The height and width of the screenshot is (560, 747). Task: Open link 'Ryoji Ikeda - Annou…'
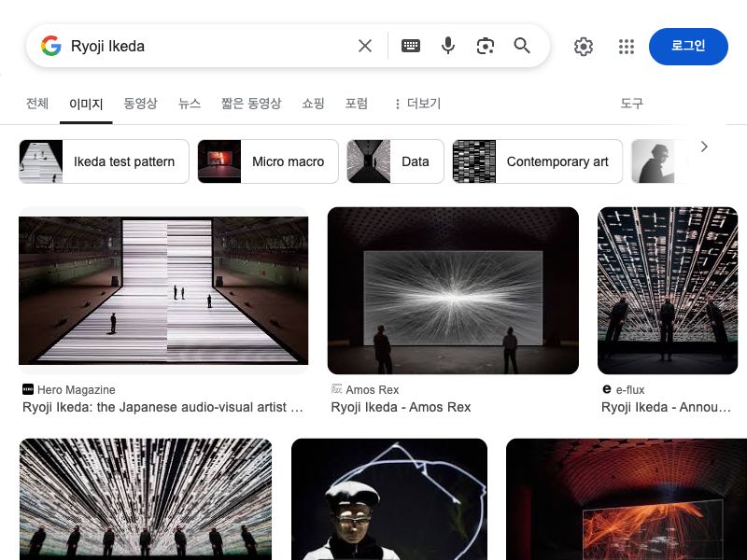(x=666, y=407)
